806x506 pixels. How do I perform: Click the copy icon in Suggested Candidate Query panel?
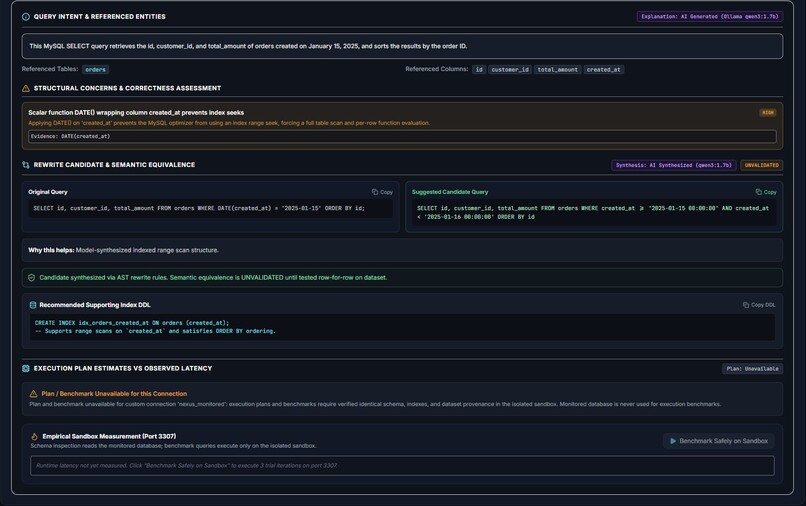click(x=758, y=192)
